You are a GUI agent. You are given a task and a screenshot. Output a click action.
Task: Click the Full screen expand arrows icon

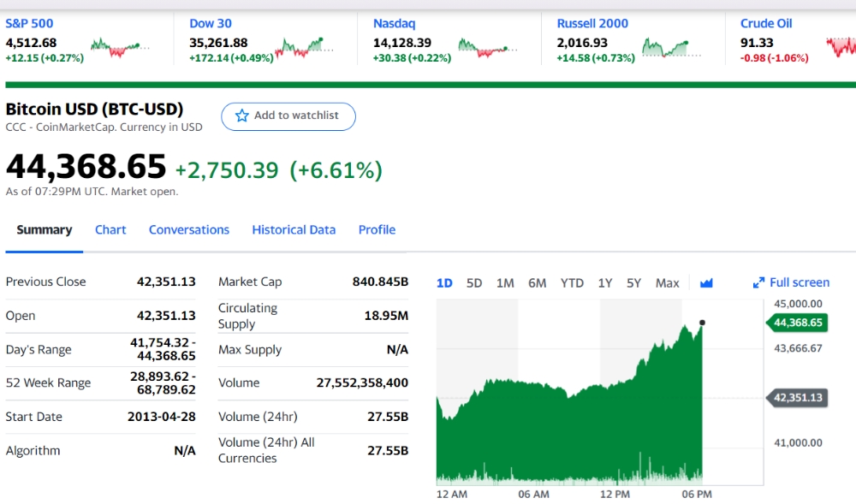pyautogui.click(x=758, y=283)
